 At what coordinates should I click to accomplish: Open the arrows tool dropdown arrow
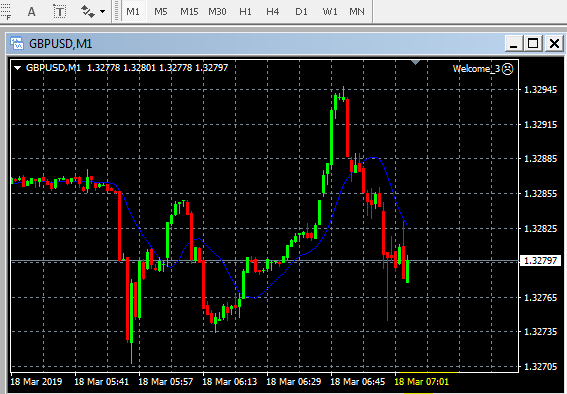(103, 12)
